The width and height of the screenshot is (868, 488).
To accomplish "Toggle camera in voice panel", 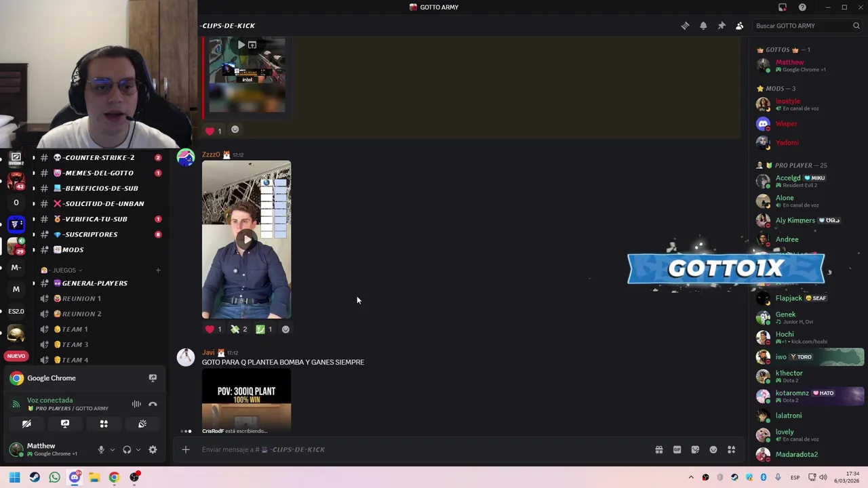I will (x=26, y=424).
